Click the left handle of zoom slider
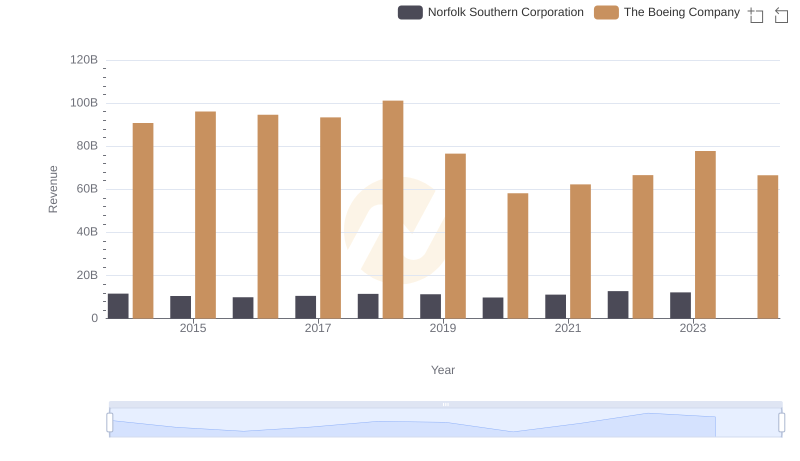 coord(110,423)
